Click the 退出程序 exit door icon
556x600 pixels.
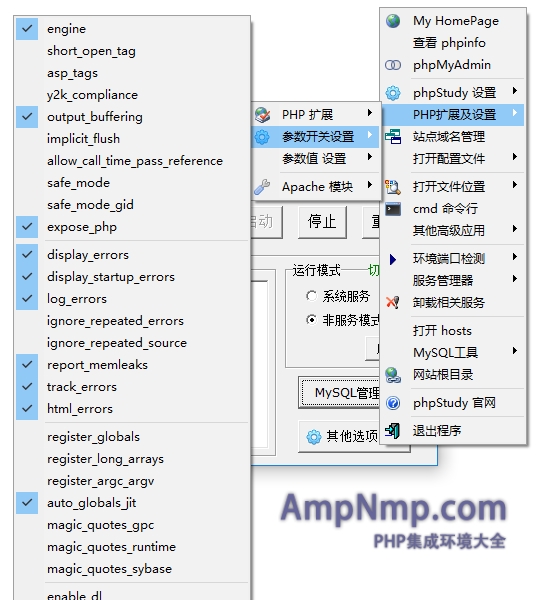393,431
